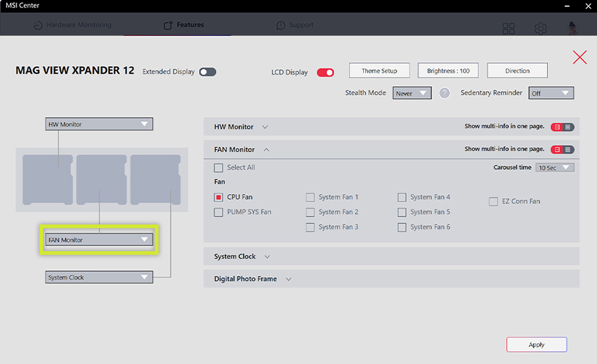This screenshot has width=597, height=364.
Task: Check the System Fan 6 checkbox
Action: 402,227
